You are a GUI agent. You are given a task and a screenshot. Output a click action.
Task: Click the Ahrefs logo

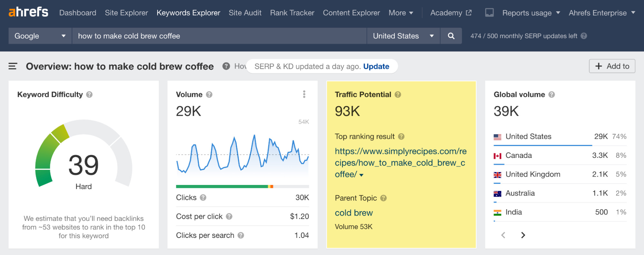coord(28,12)
